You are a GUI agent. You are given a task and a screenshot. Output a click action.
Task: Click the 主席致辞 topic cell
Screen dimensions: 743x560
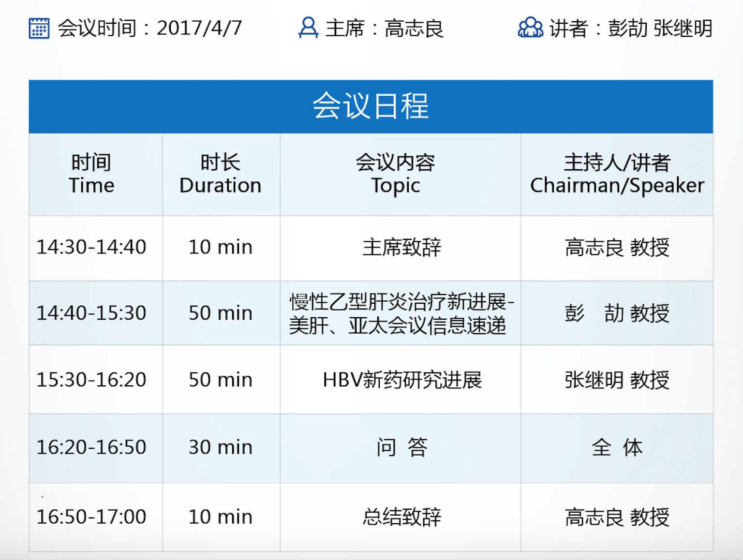pos(401,248)
